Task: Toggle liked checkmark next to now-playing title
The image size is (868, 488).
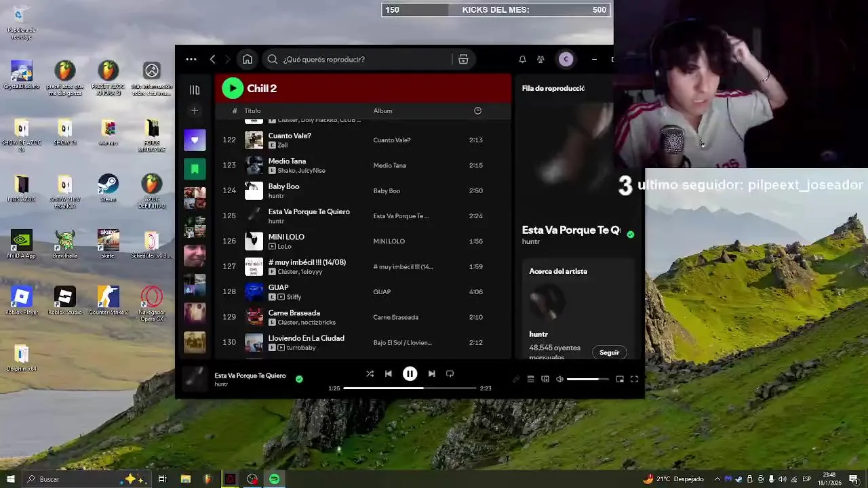Action: (x=299, y=379)
